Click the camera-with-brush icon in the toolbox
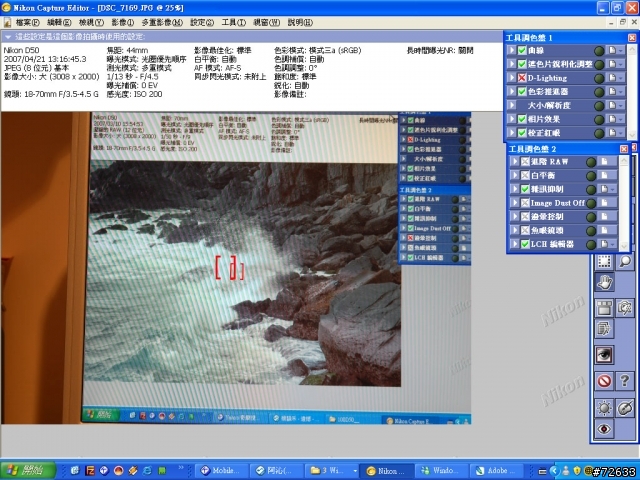Viewport: 640px width, 480px height. click(x=624, y=308)
